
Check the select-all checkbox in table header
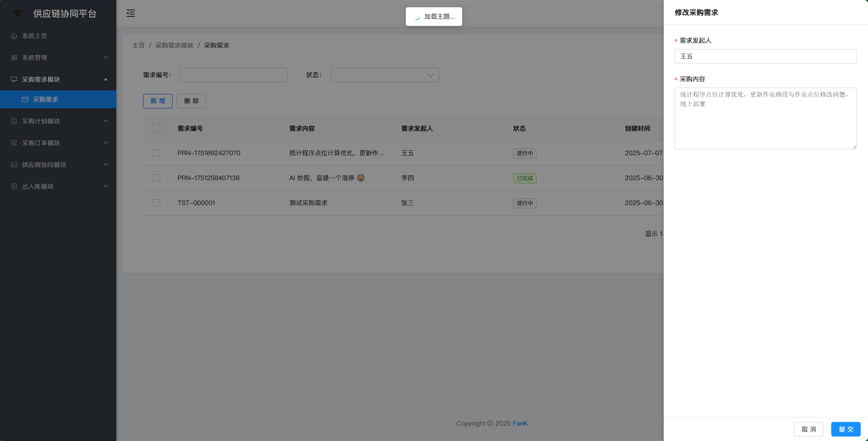tap(157, 128)
